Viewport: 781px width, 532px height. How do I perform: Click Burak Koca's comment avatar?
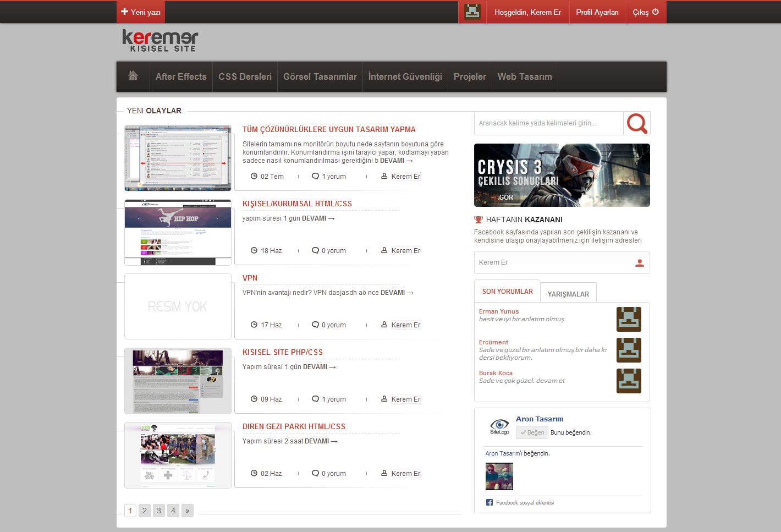[x=629, y=381]
